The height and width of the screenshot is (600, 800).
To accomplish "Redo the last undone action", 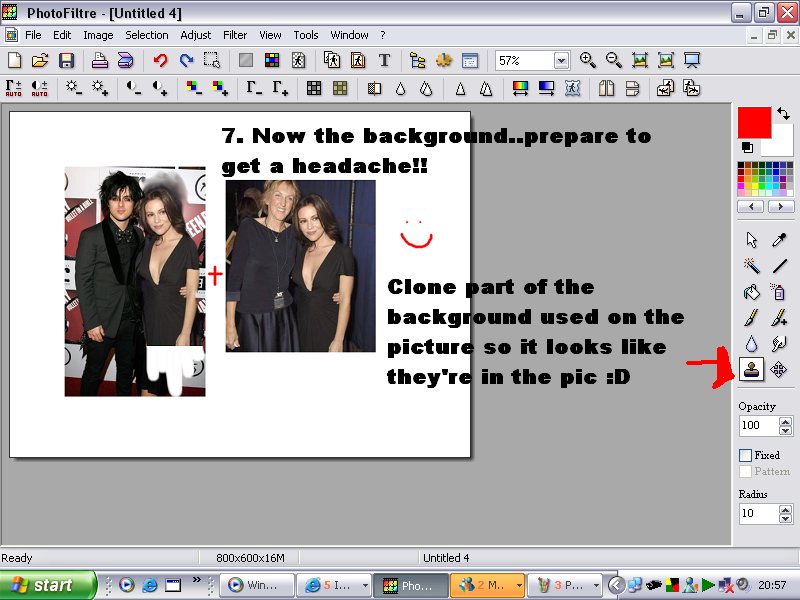I will coord(186,60).
